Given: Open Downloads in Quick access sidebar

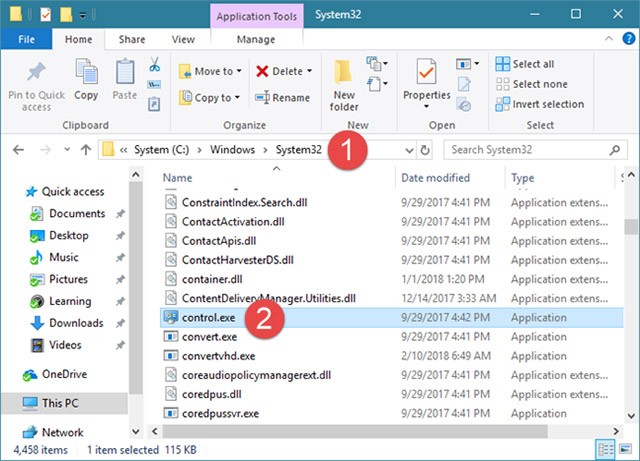Looking at the screenshot, I should click(76, 323).
